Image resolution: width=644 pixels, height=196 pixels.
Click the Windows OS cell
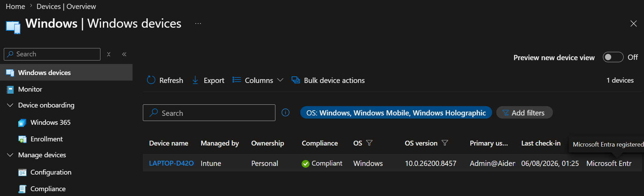click(368, 163)
